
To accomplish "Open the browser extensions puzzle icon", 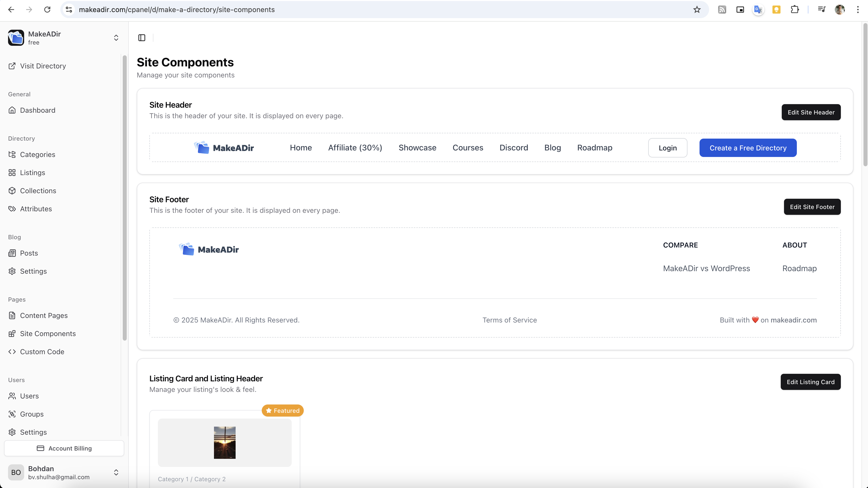I will point(795,10).
